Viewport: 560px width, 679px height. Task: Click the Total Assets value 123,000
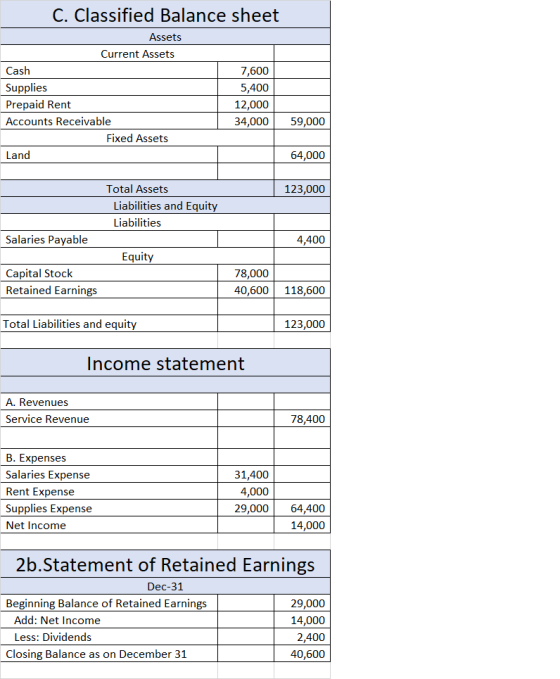(x=302, y=189)
